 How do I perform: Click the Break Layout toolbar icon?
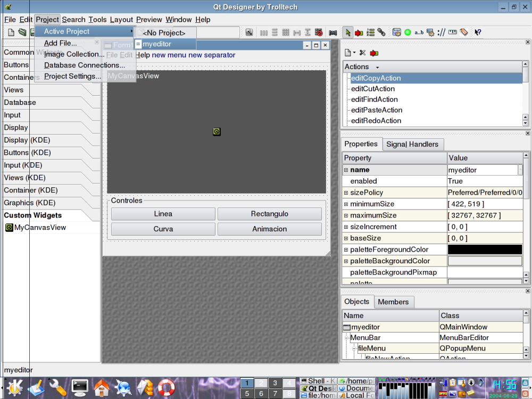coord(319,32)
